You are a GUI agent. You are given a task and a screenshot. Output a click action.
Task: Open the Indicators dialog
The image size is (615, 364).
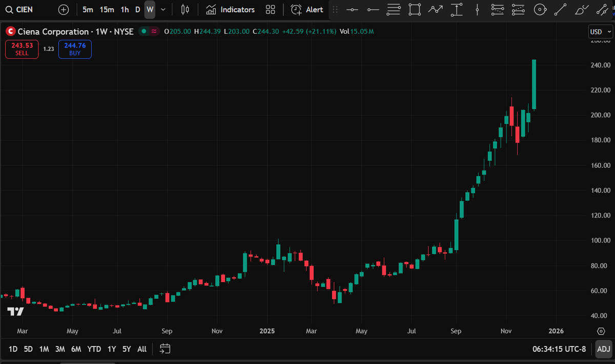pos(230,9)
